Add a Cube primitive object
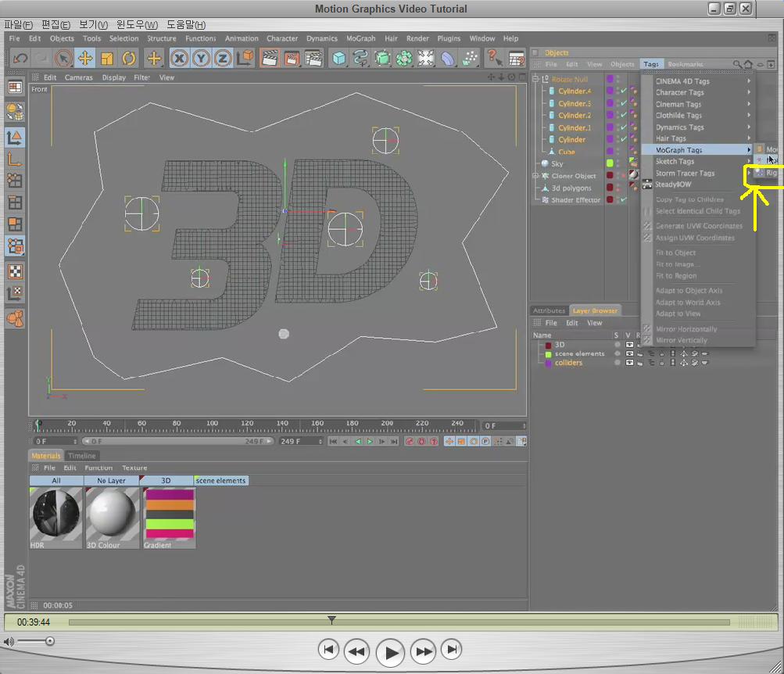The height and width of the screenshot is (674, 784). click(x=339, y=59)
